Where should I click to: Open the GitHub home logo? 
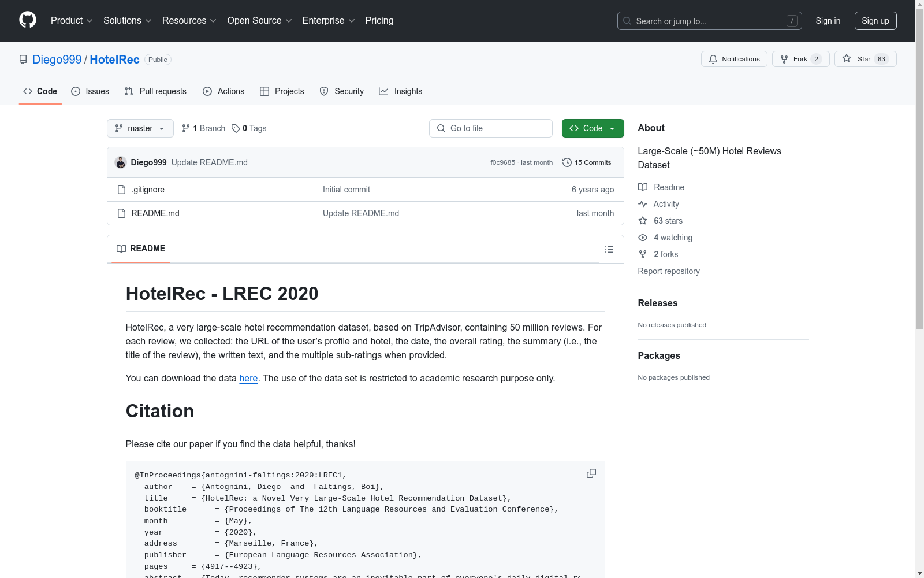[x=28, y=20]
